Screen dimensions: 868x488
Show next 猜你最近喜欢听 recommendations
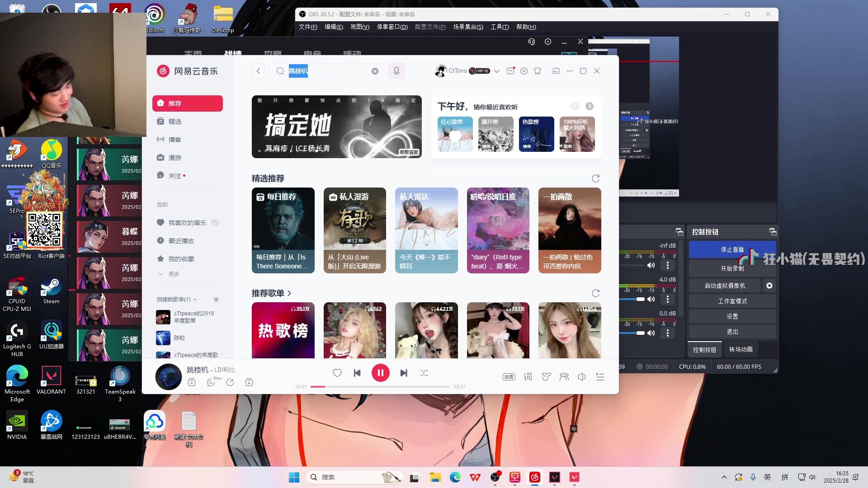[x=590, y=106]
